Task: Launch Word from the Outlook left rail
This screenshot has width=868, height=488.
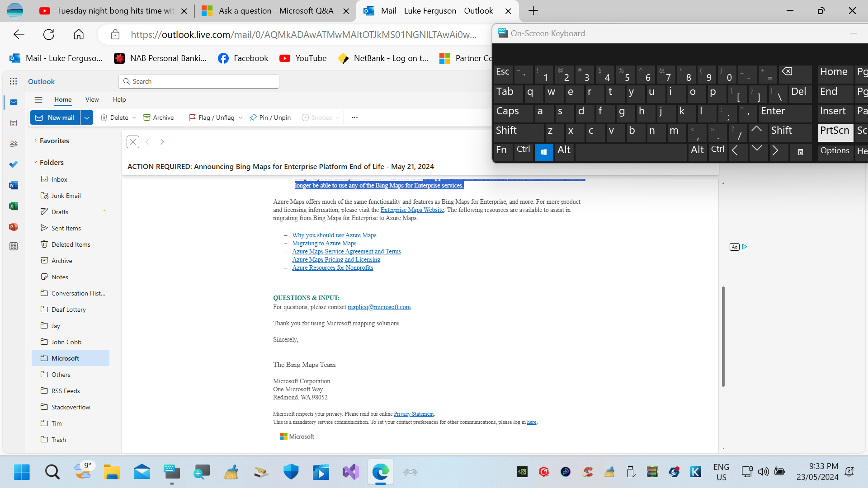Action: (14, 185)
